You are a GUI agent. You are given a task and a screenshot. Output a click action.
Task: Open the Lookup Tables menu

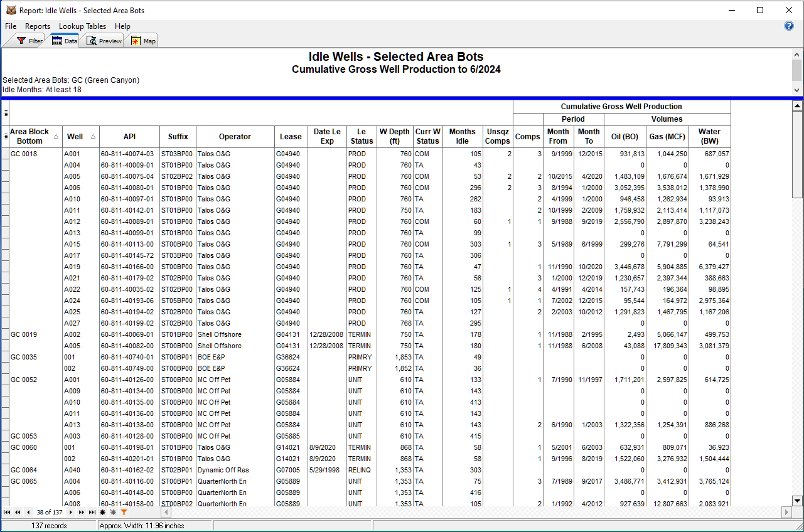[83, 26]
